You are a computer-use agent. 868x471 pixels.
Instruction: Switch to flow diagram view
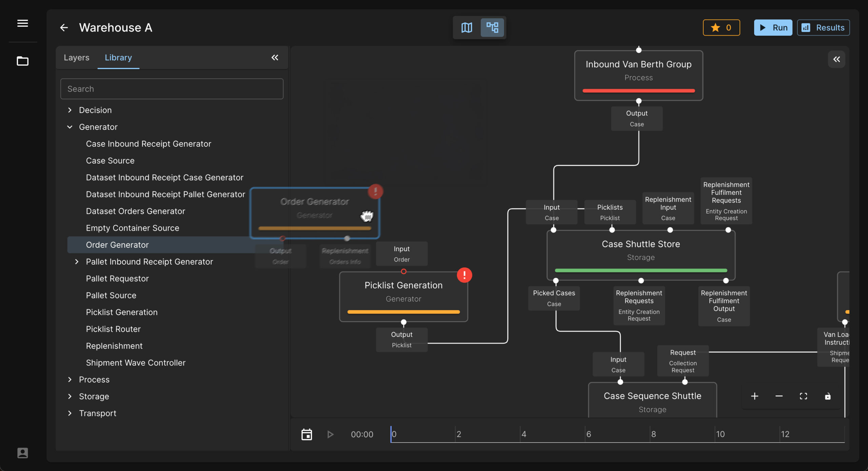pyautogui.click(x=492, y=27)
